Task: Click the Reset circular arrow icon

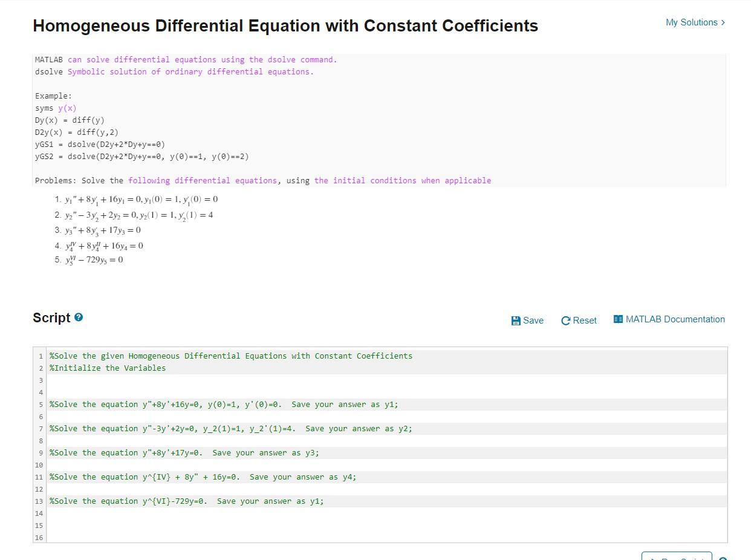Action: [565, 320]
